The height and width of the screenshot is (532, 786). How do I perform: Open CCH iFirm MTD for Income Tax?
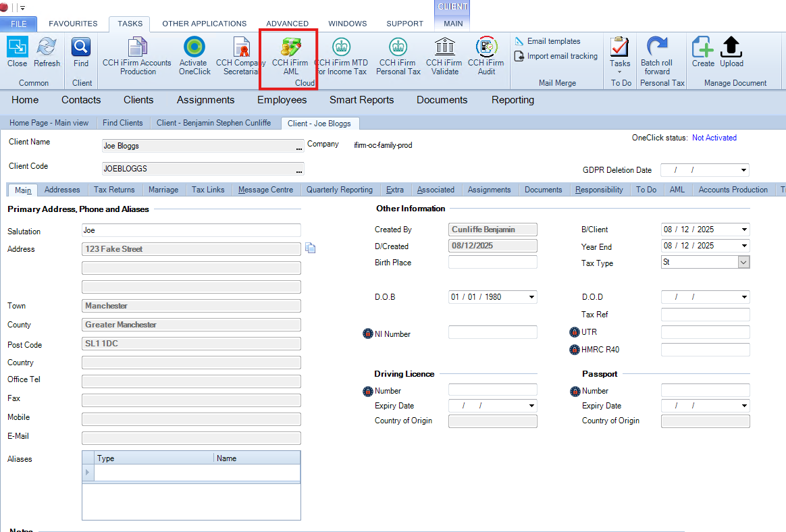[342, 56]
